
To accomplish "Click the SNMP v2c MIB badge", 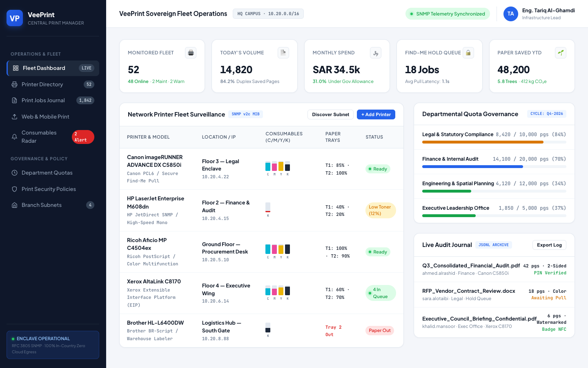I will tap(245, 114).
